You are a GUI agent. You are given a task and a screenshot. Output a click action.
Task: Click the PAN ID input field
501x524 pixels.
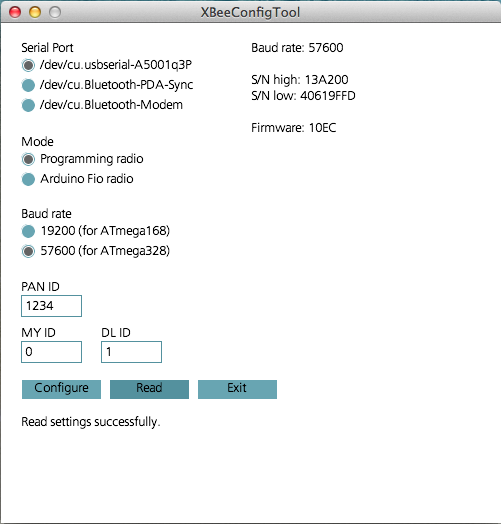[x=51, y=306]
